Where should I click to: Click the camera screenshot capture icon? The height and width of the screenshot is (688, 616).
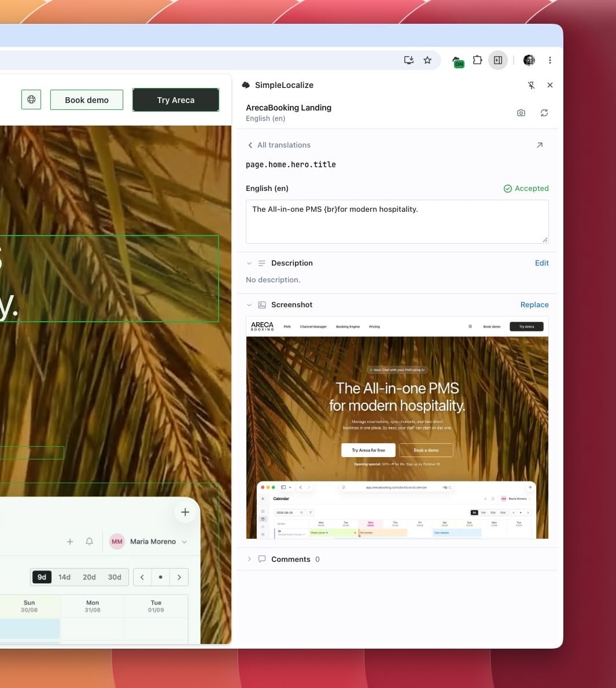521,113
